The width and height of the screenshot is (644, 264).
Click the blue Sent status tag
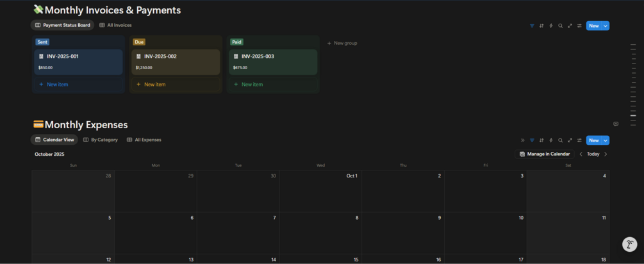42,42
